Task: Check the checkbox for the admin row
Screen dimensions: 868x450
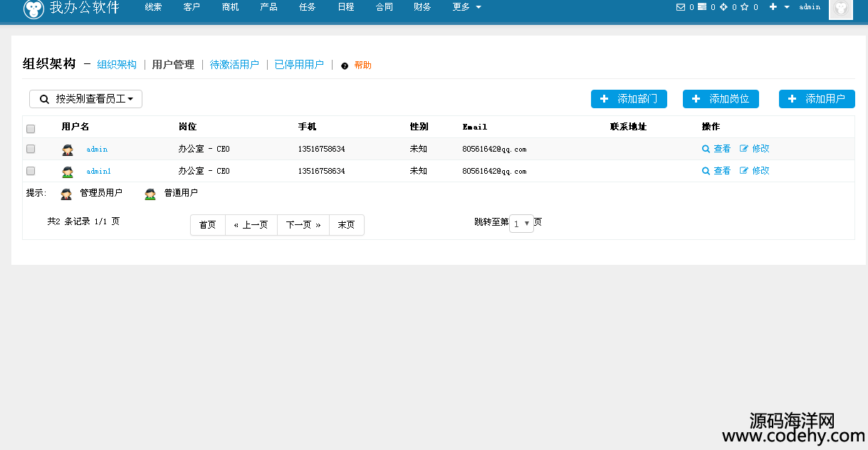Action: click(x=31, y=149)
